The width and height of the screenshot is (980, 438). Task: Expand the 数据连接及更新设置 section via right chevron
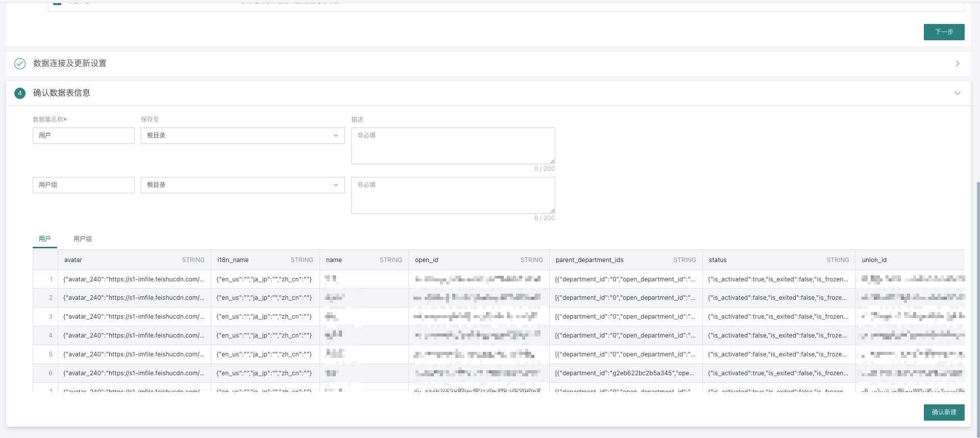coord(957,64)
